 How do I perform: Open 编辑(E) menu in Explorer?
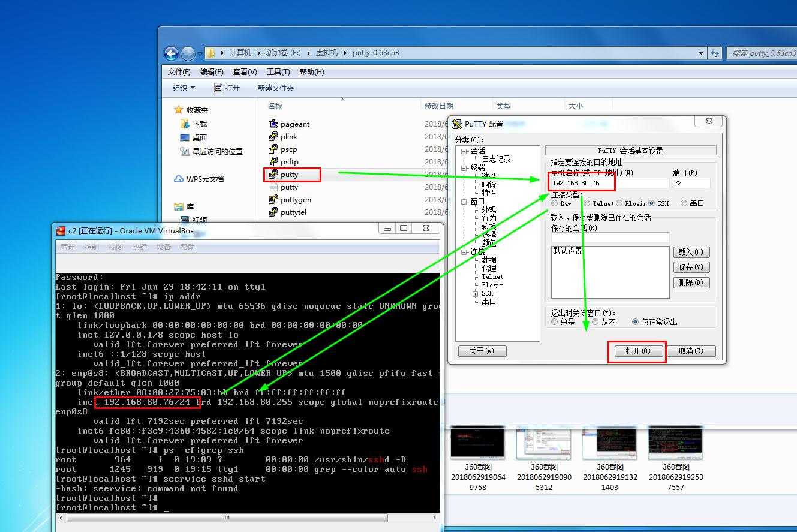pyautogui.click(x=212, y=72)
